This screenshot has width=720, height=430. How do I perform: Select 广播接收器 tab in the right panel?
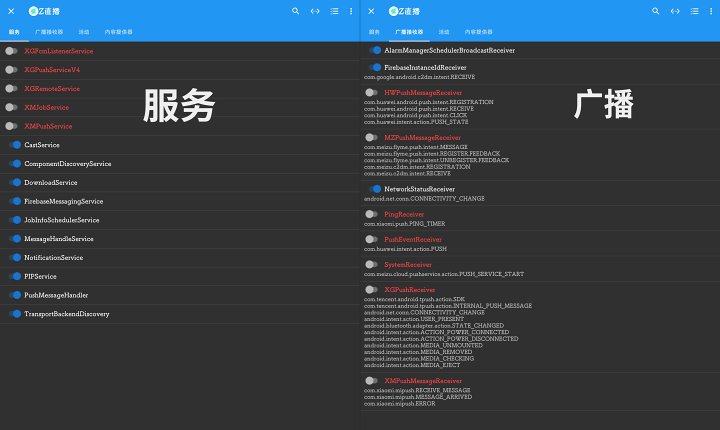(x=409, y=32)
